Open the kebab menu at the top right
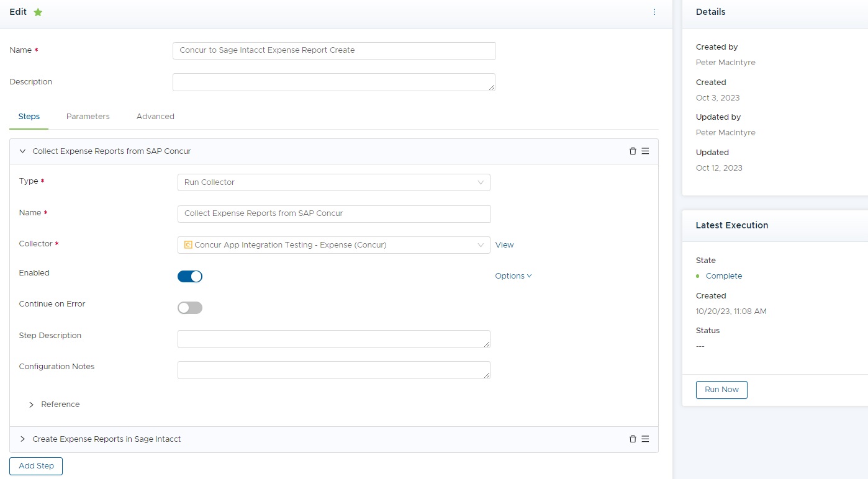The height and width of the screenshot is (479, 868). tap(654, 12)
